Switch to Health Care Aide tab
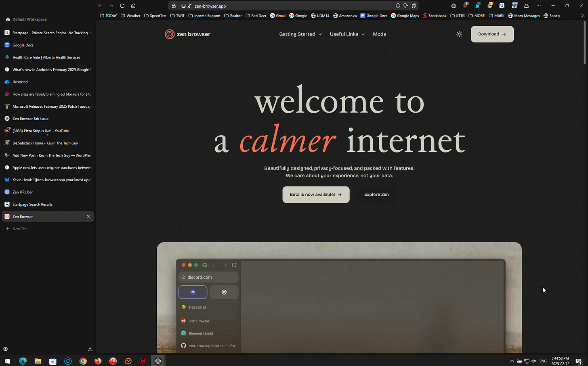588x366 pixels. (48, 57)
